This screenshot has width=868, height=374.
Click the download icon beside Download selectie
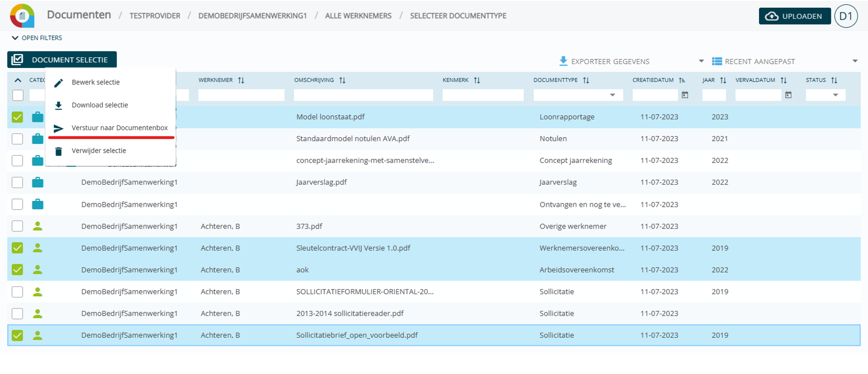58,106
